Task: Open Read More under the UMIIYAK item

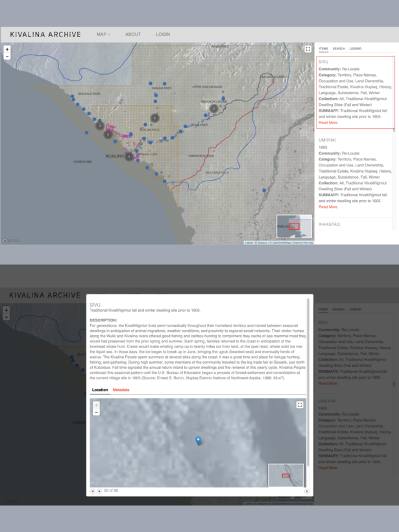Action: 328,207
